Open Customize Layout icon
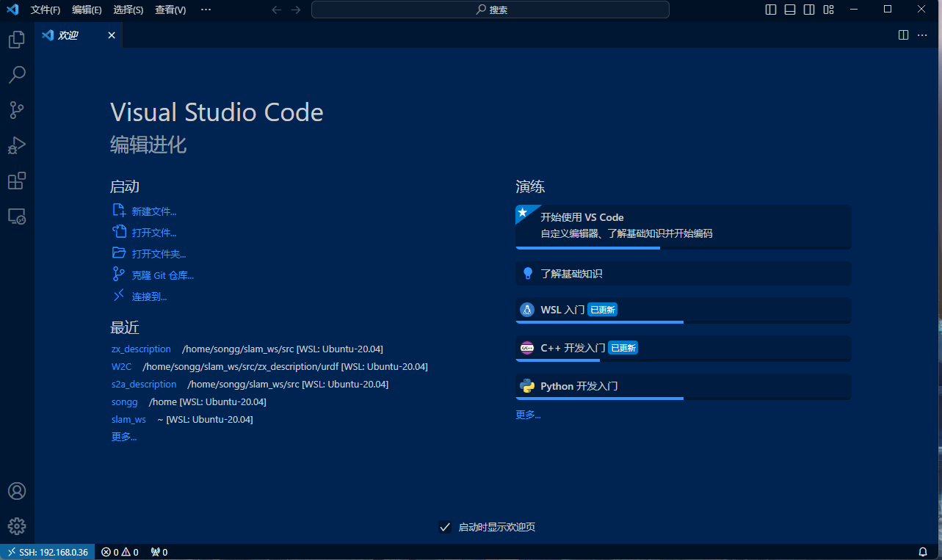This screenshot has width=942, height=560. 828,10
